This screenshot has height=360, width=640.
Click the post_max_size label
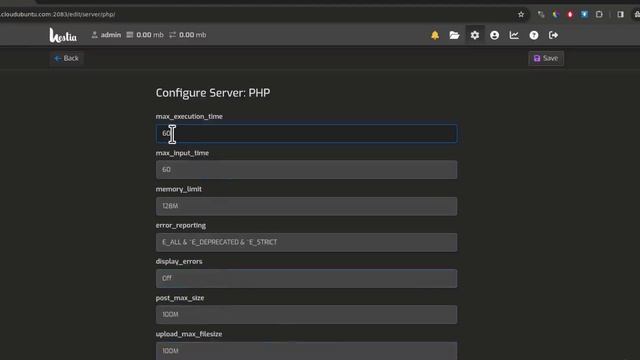click(180, 298)
